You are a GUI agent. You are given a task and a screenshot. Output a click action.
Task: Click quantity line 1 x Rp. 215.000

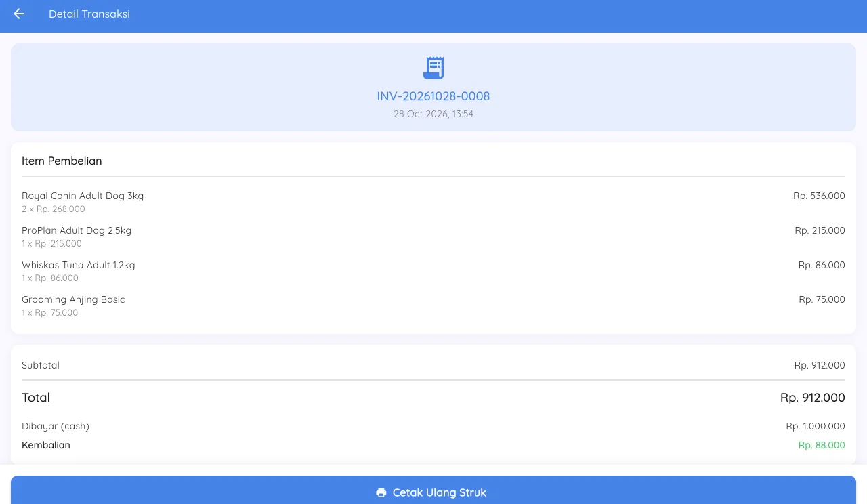click(x=51, y=244)
